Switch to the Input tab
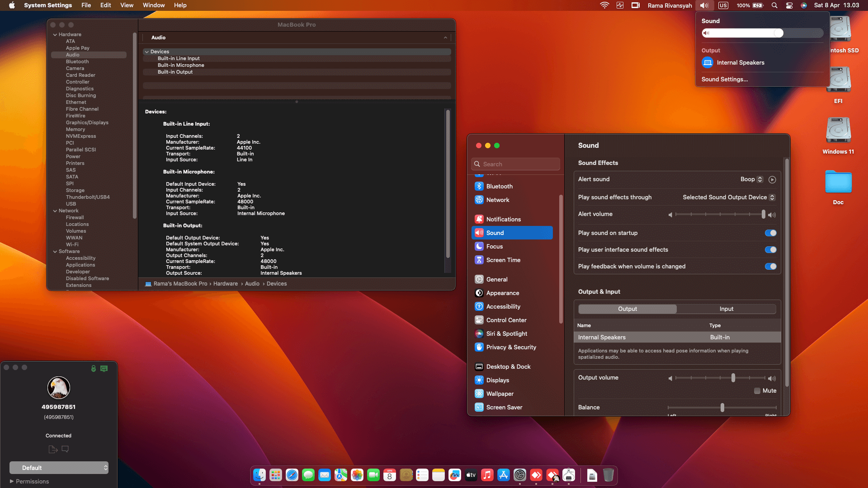 pyautogui.click(x=726, y=309)
